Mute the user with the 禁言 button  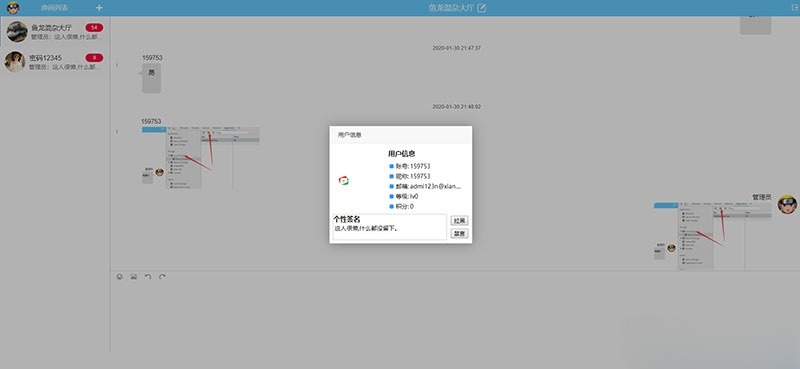459,234
